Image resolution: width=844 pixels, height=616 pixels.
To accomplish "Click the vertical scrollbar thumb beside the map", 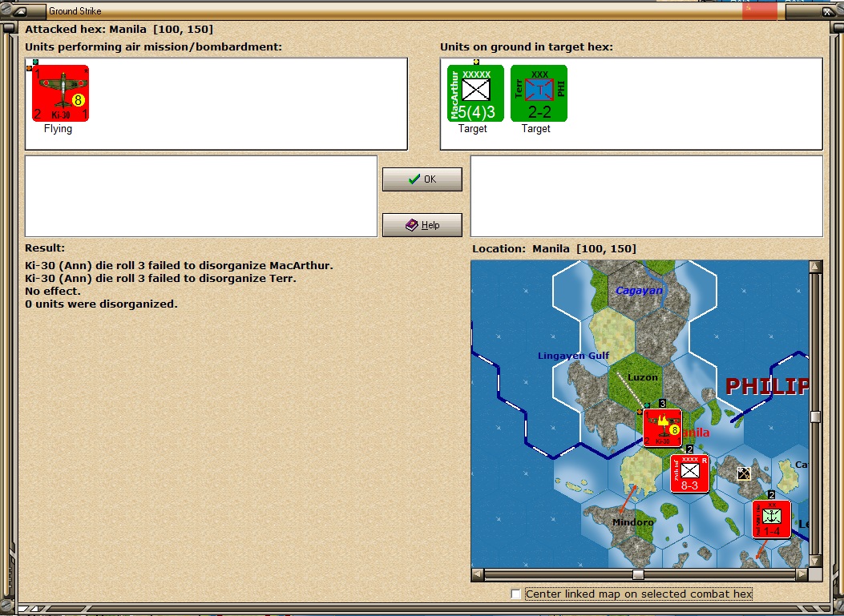I will point(815,417).
